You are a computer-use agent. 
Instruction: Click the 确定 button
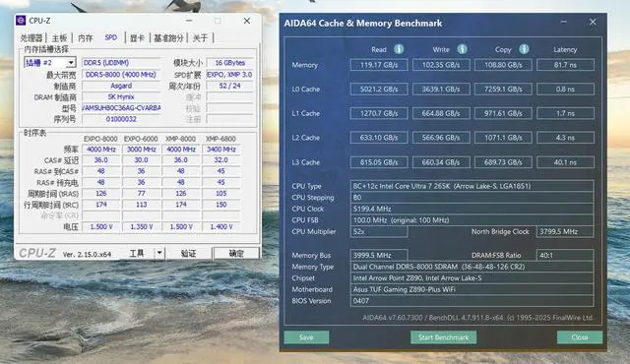pyautogui.click(x=236, y=253)
